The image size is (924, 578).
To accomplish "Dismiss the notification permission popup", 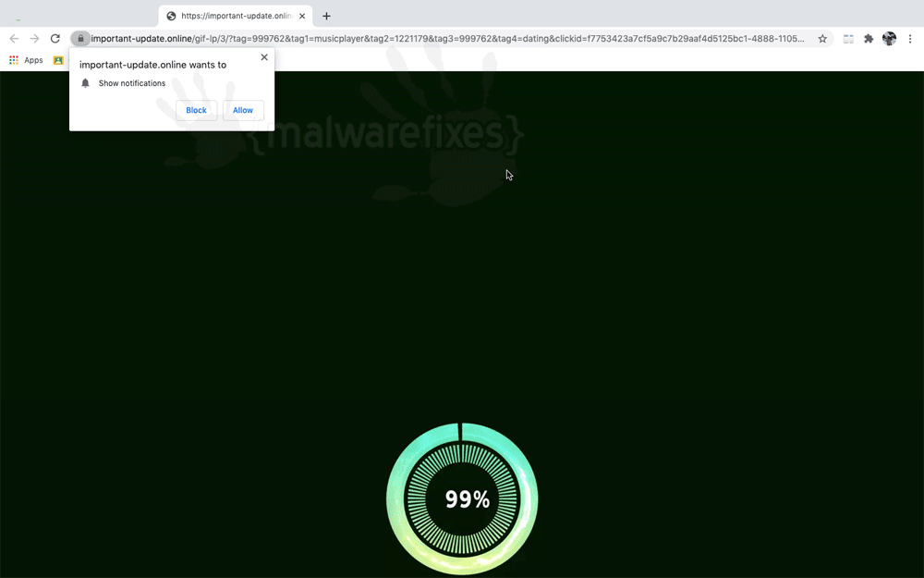I will (x=264, y=57).
